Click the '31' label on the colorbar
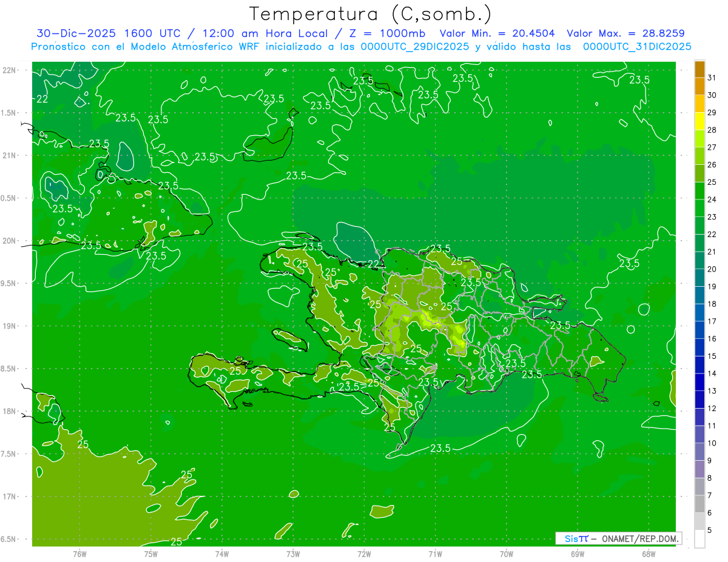The width and height of the screenshot is (728, 562). [712, 78]
